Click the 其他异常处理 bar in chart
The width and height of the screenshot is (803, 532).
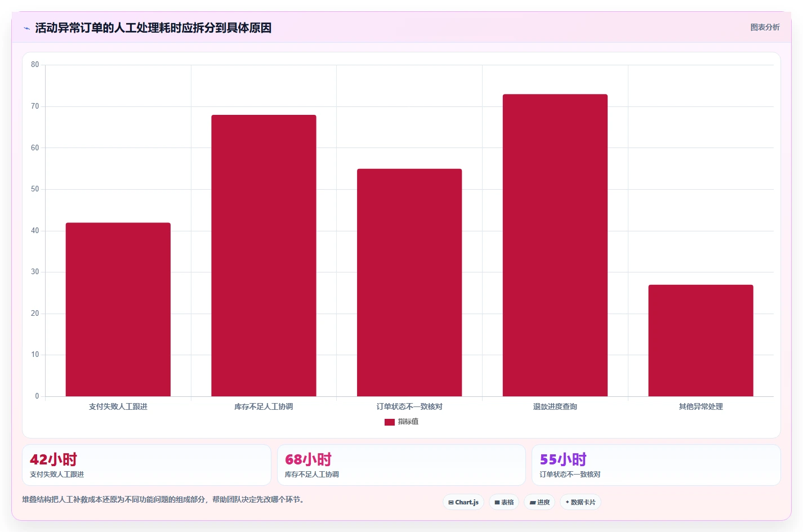click(701, 341)
